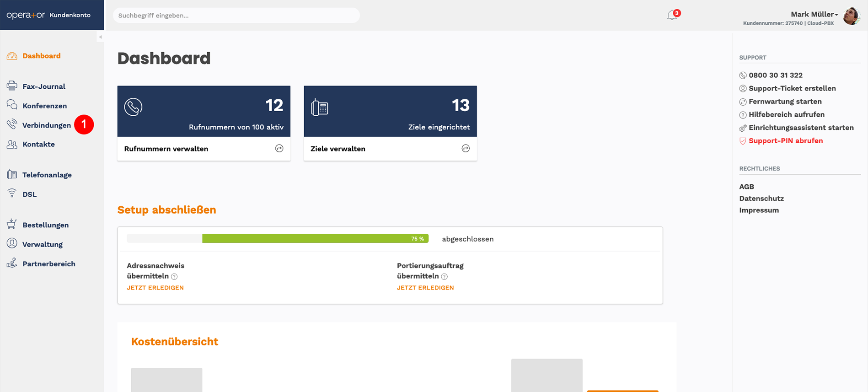The width and height of the screenshot is (868, 392).
Task: Click the Ziele verwalten link
Action: pyautogui.click(x=338, y=149)
